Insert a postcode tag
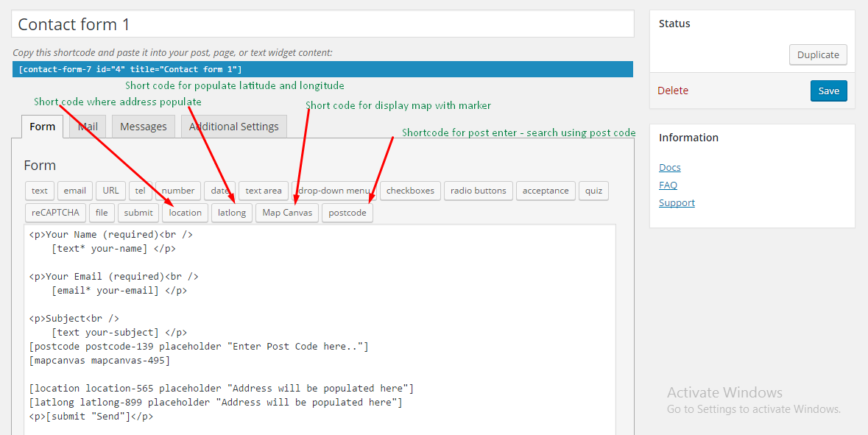This screenshot has width=868, height=435. pos(347,213)
